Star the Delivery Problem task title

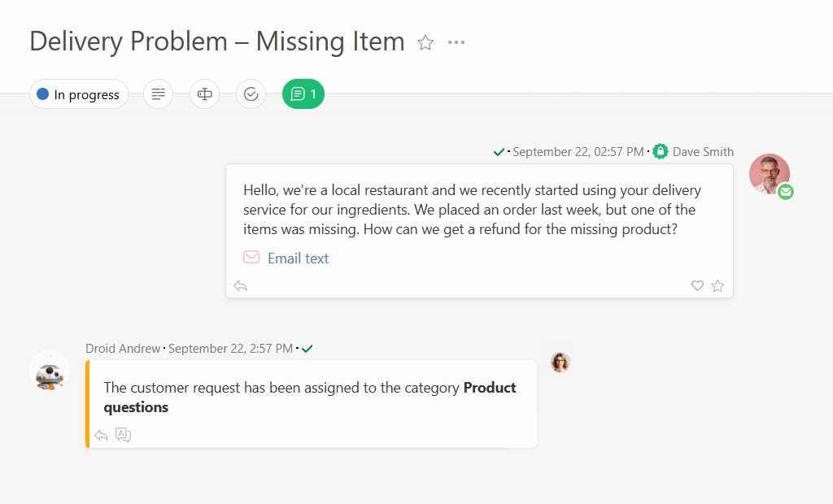425,42
